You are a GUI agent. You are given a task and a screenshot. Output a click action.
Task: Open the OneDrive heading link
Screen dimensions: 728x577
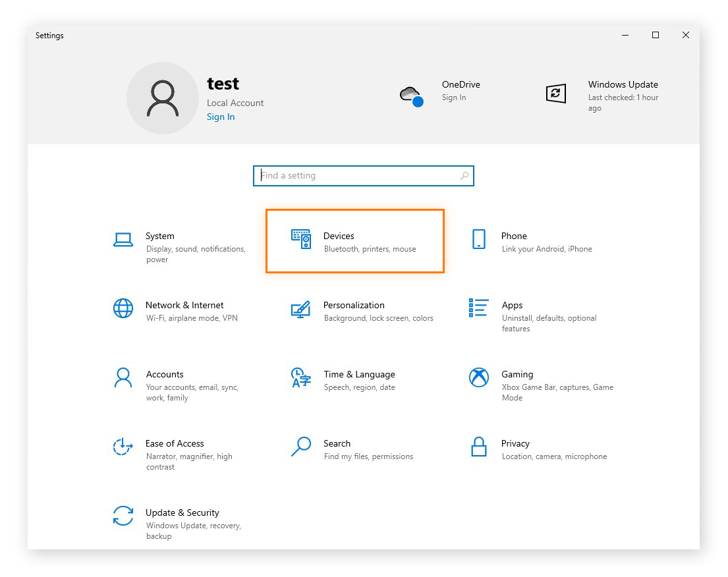coord(461,84)
